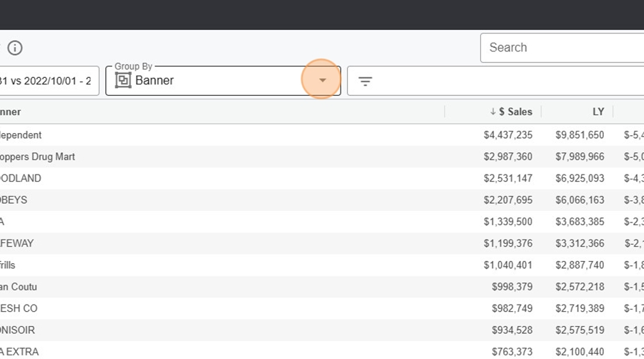Viewport: 644px width, 359px height.
Task: Select the BONISOIR banner row
Action: click(x=322, y=330)
